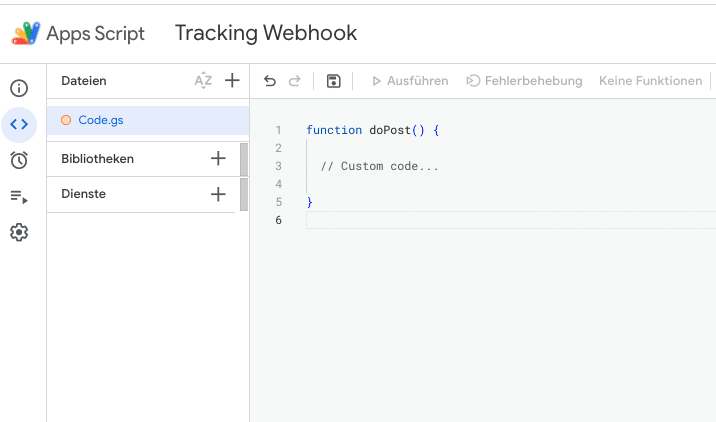716x422 pixels.
Task: Click line number 3 in gutter
Action: click(x=278, y=166)
